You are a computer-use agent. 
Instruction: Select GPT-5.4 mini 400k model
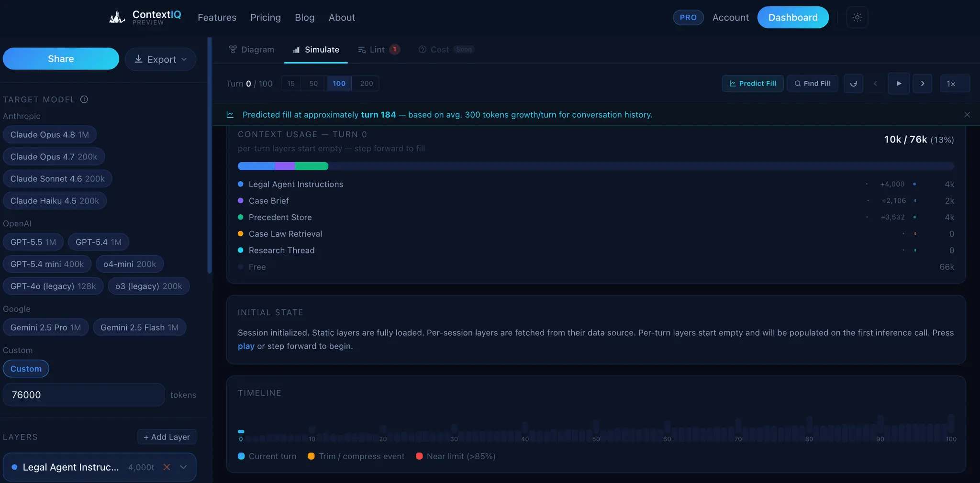click(x=47, y=264)
